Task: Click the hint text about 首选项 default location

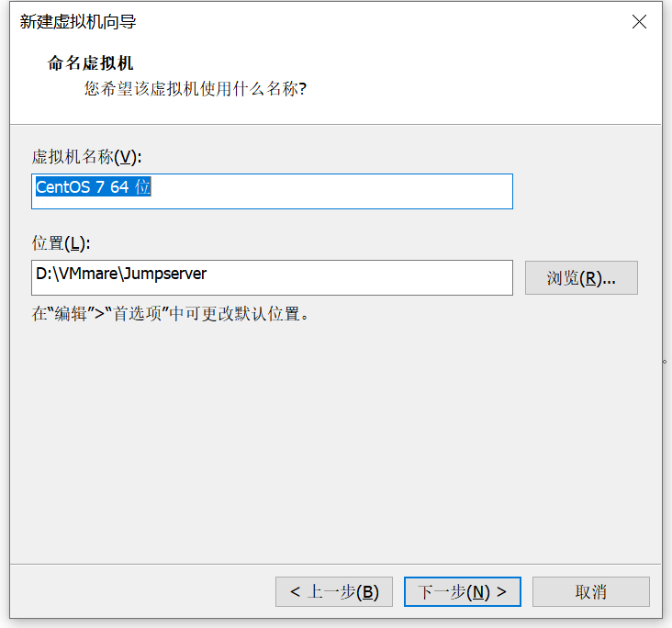Action: coord(170,314)
